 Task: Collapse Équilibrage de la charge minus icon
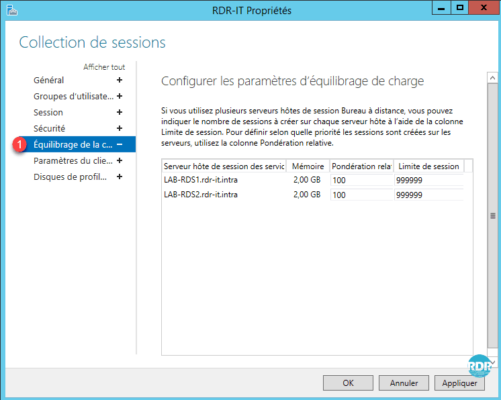(x=119, y=144)
